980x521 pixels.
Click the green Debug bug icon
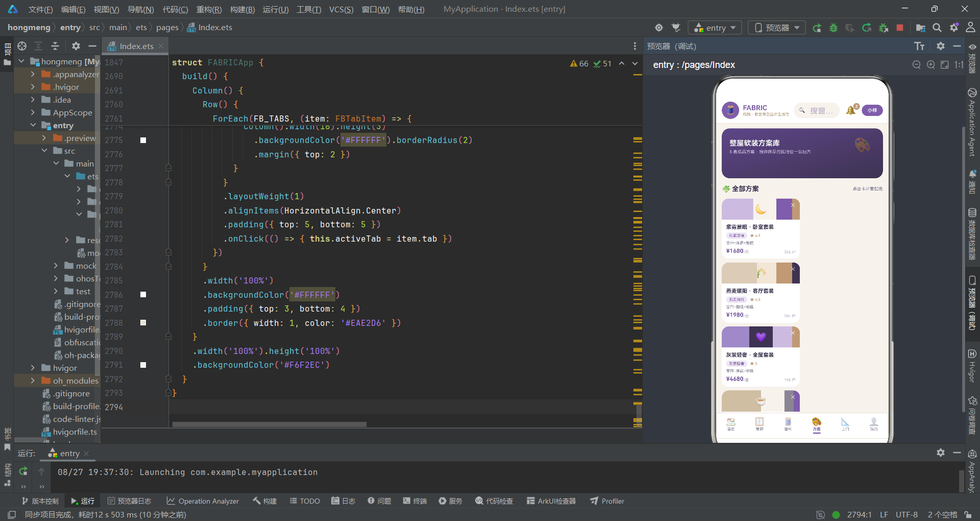(834, 28)
